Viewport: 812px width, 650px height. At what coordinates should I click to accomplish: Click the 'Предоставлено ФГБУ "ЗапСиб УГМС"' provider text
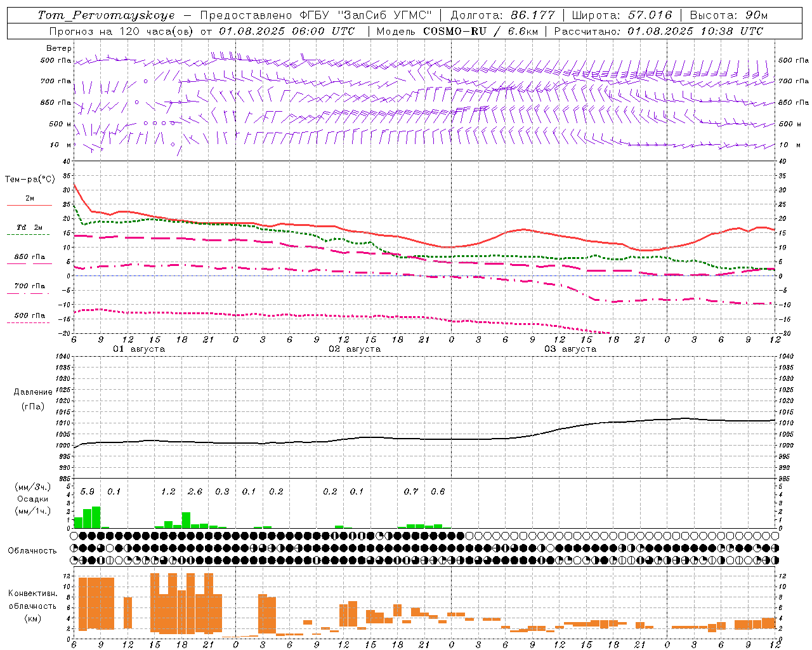(316, 15)
